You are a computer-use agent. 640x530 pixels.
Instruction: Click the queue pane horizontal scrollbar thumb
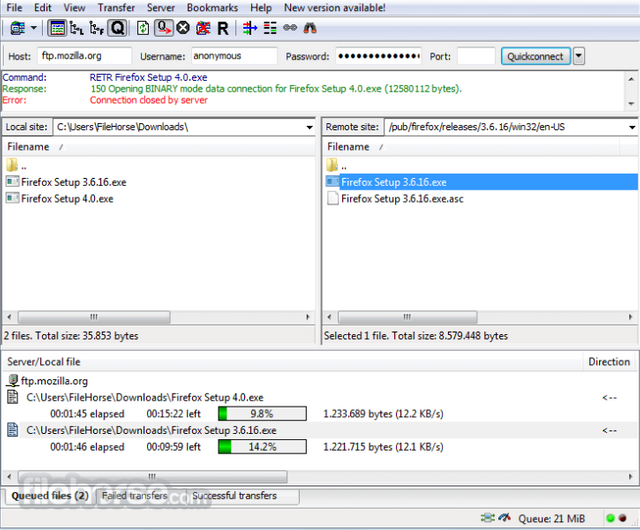coord(152,477)
